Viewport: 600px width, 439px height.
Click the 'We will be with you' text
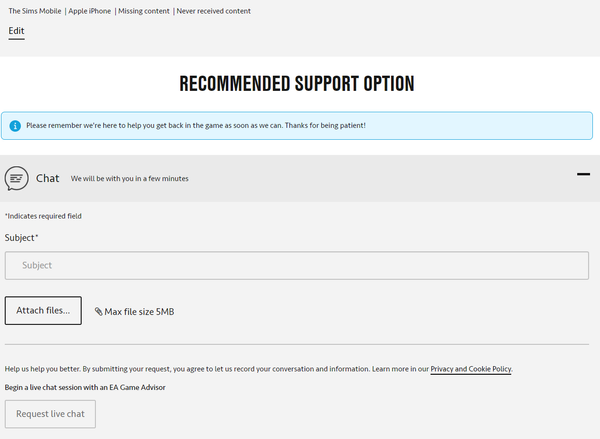point(129,179)
